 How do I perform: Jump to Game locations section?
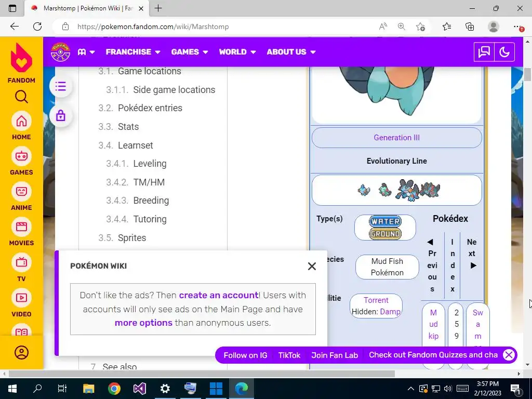pos(150,71)
